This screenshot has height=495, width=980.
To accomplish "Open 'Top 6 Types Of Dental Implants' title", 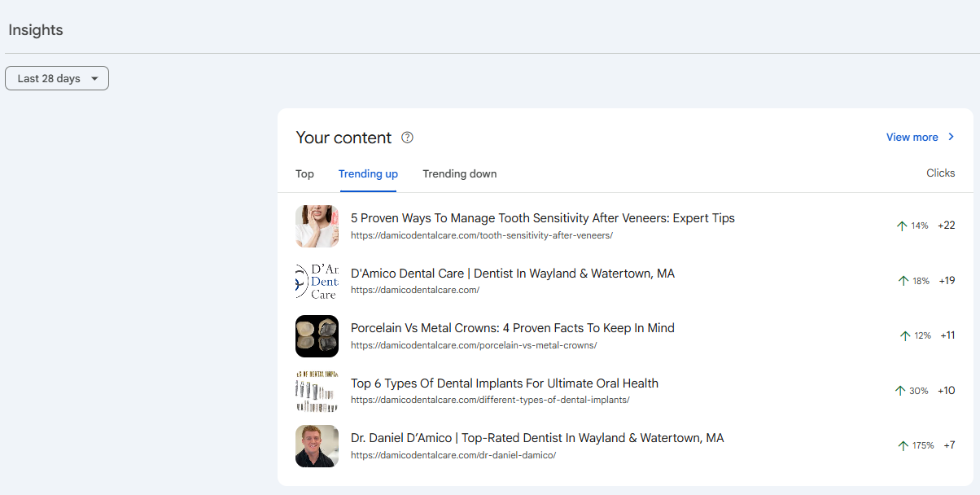I will click(x=505, y=383).
